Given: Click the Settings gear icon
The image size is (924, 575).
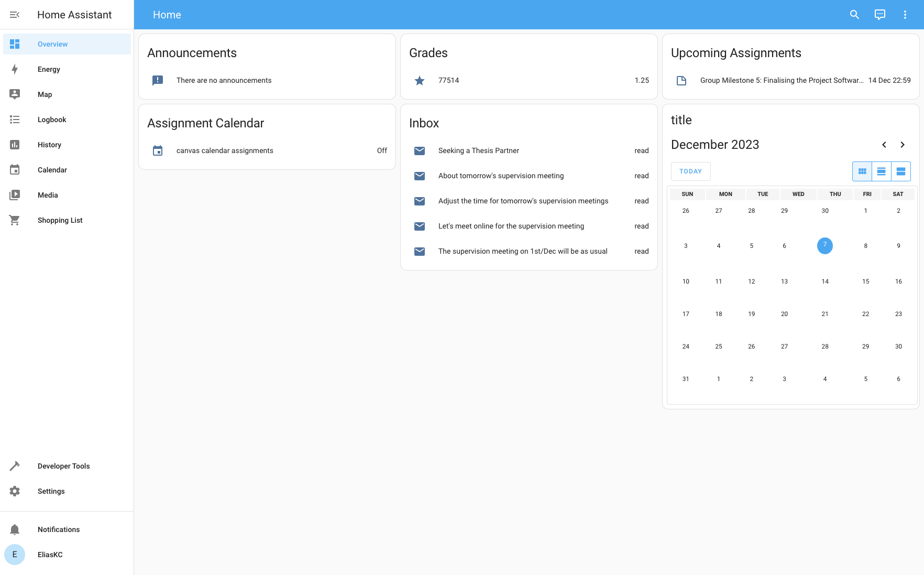Looking at the screenshot, I should point(15,491).
